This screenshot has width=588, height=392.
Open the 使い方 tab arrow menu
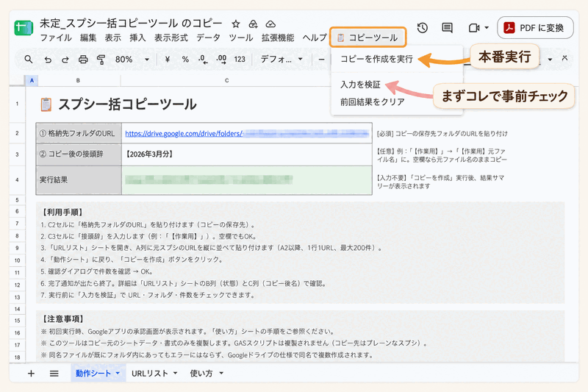[x=221, y=373]
